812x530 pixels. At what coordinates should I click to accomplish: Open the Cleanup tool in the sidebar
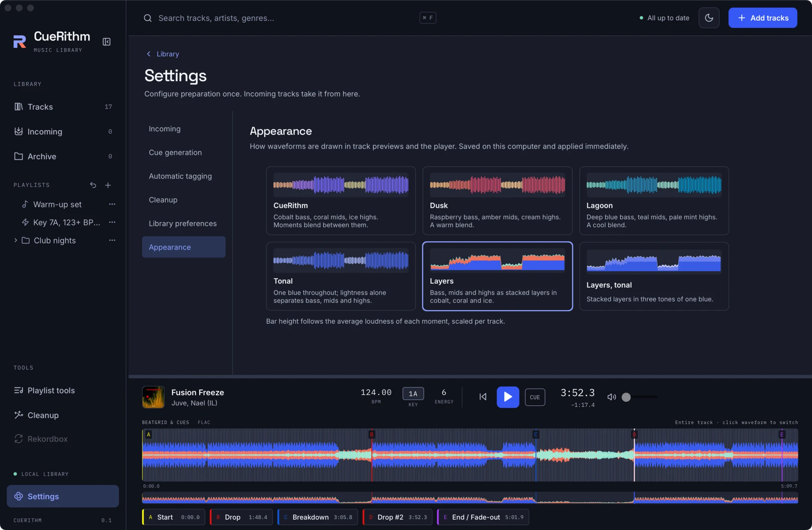pos(63,415)
